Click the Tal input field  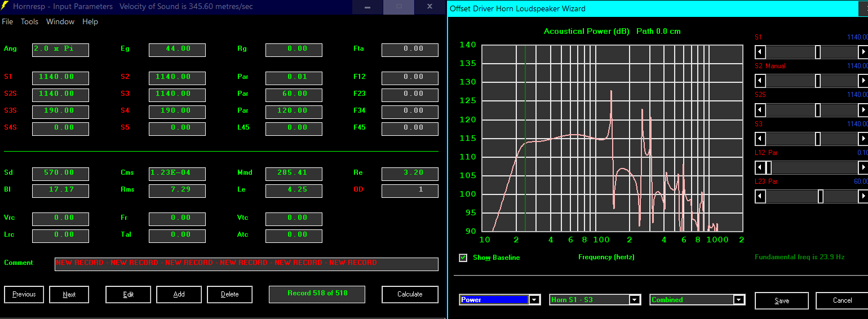[177, 236]
